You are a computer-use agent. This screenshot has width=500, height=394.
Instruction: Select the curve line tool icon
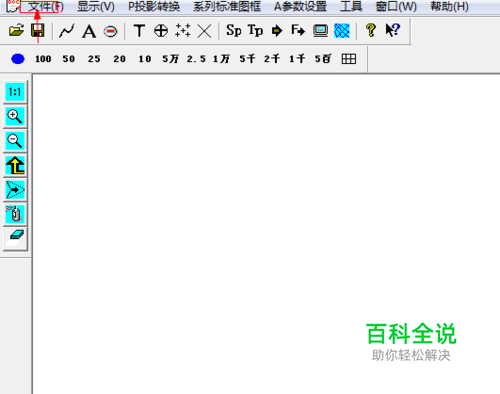tap(67, 31)
